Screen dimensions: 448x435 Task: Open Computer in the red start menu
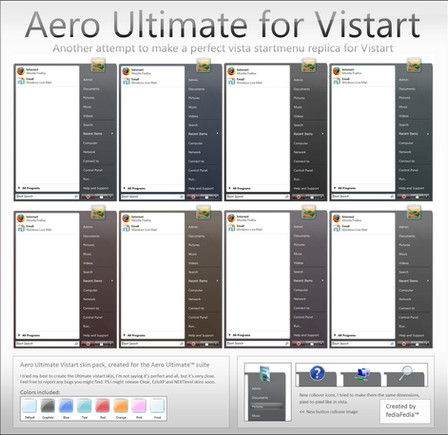[x=90, y=290]
